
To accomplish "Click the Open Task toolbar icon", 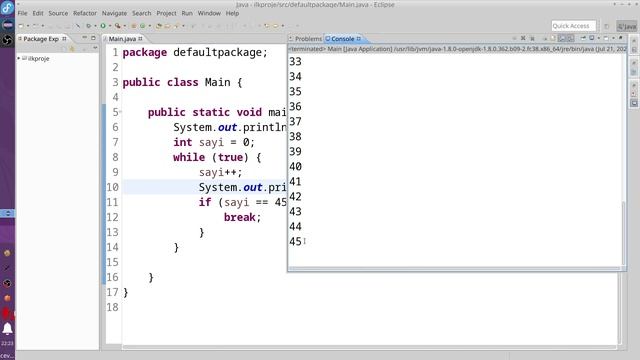I will coord(167,26).
